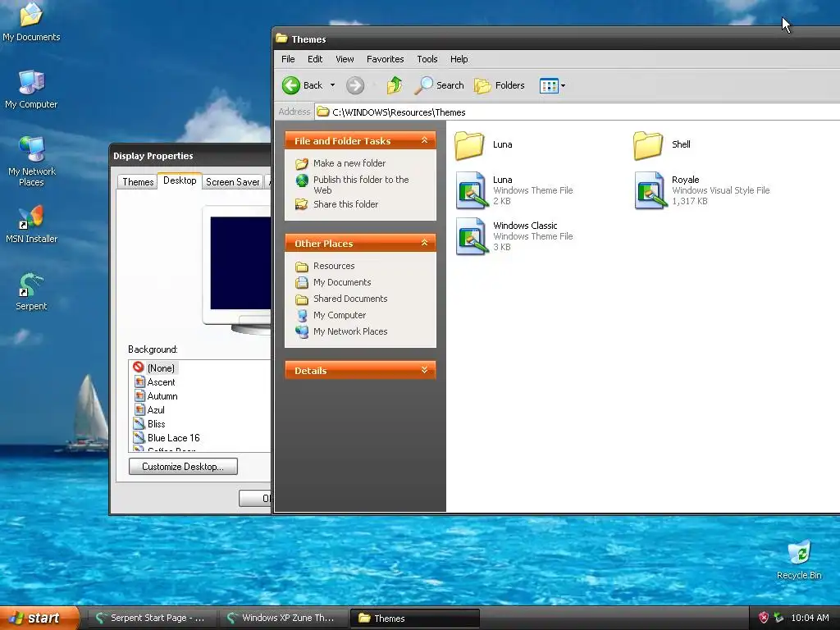Viewport: 840px width, 630px height.
Task: Select the Luna folder icon
Action: point(469,145)
